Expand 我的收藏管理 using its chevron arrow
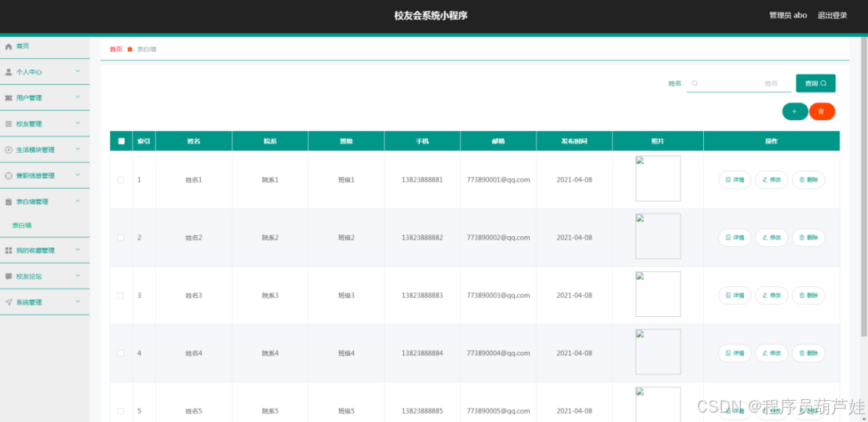The width and height of the screenshot is (868, 422). [x=78, y=250]
